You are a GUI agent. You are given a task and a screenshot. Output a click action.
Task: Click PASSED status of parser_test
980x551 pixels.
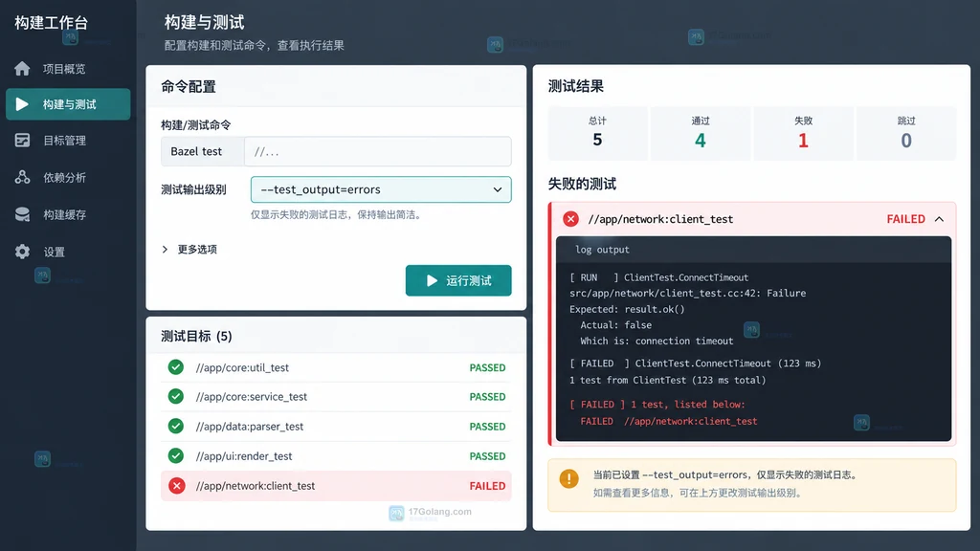(487, 427)
